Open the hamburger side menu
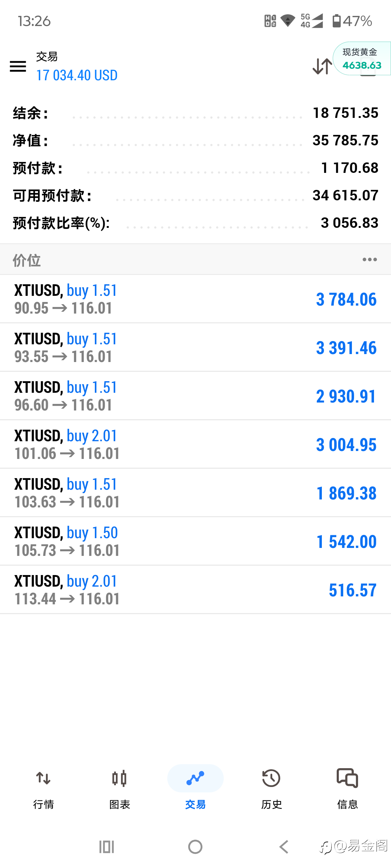391x868 pixels. click(x=18, y=66)
